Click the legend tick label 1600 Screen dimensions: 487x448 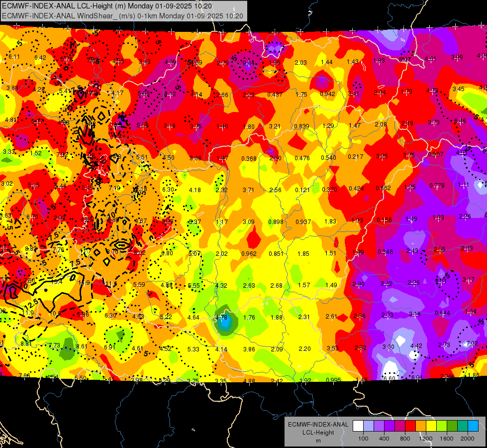tap(447, 439)
